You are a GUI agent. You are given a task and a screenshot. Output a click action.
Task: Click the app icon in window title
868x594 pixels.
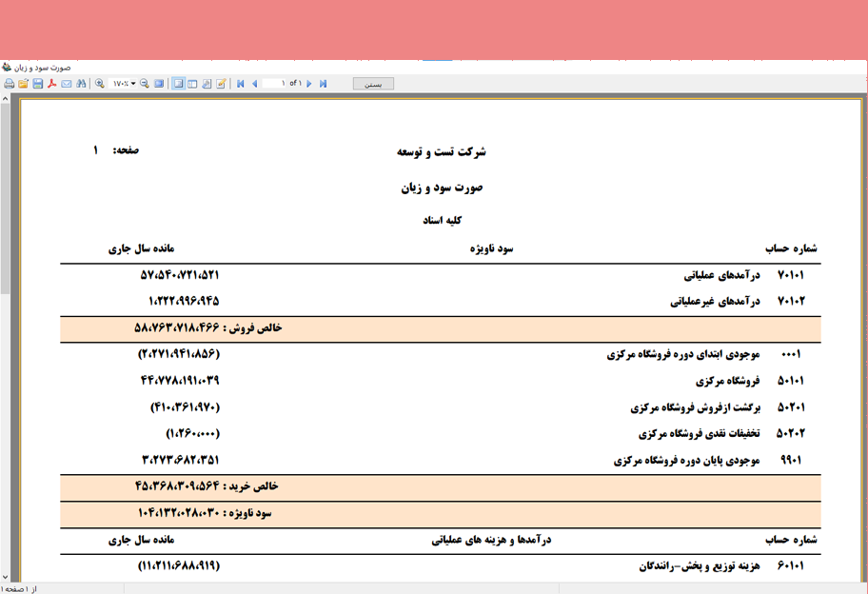point(7,68)
